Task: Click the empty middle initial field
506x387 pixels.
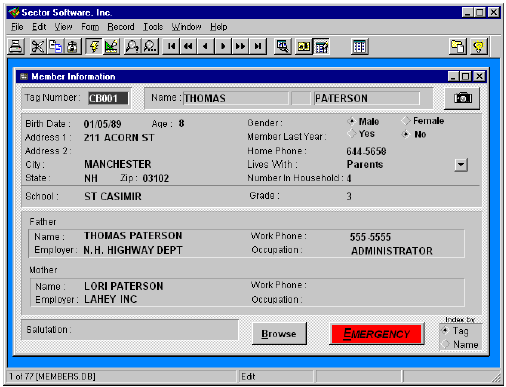Action: (301, 98)
